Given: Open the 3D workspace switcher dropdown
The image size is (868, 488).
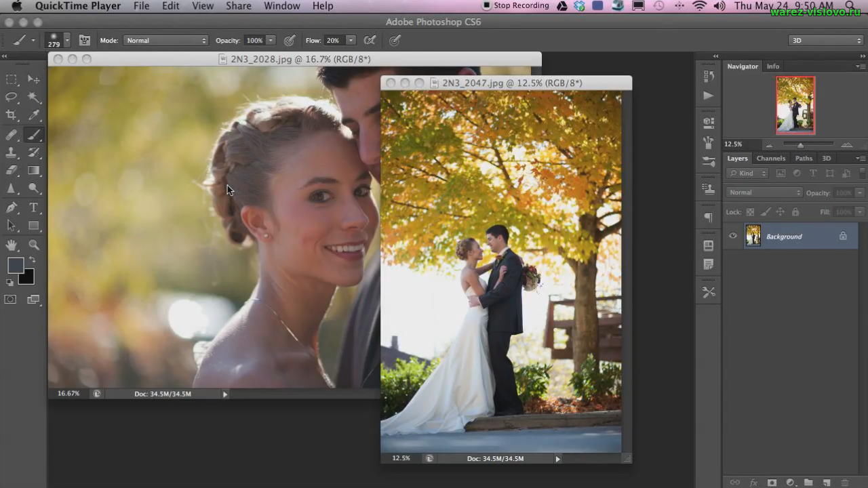Looking at the screenshot, I should (826, 41).
